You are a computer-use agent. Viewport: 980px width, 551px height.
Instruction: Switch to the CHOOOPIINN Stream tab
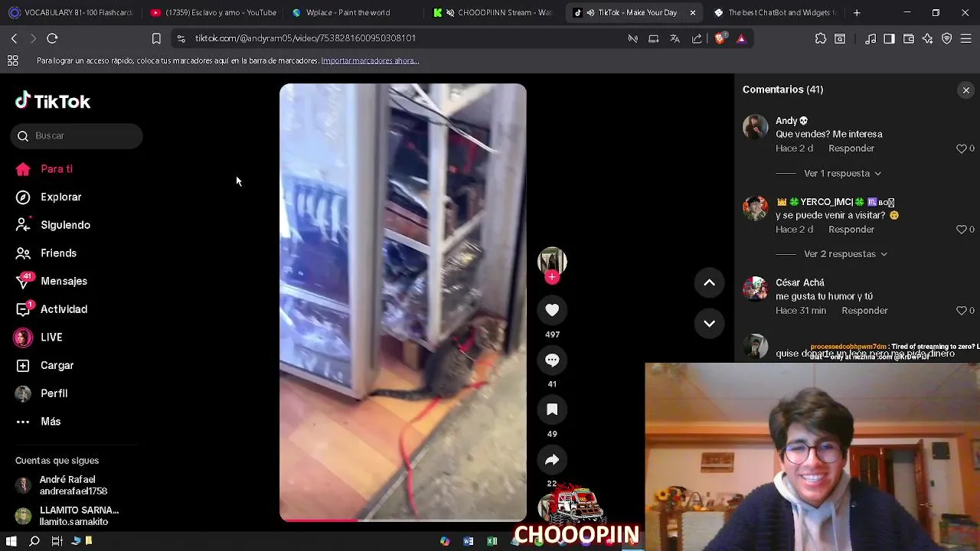click(494, 12)
